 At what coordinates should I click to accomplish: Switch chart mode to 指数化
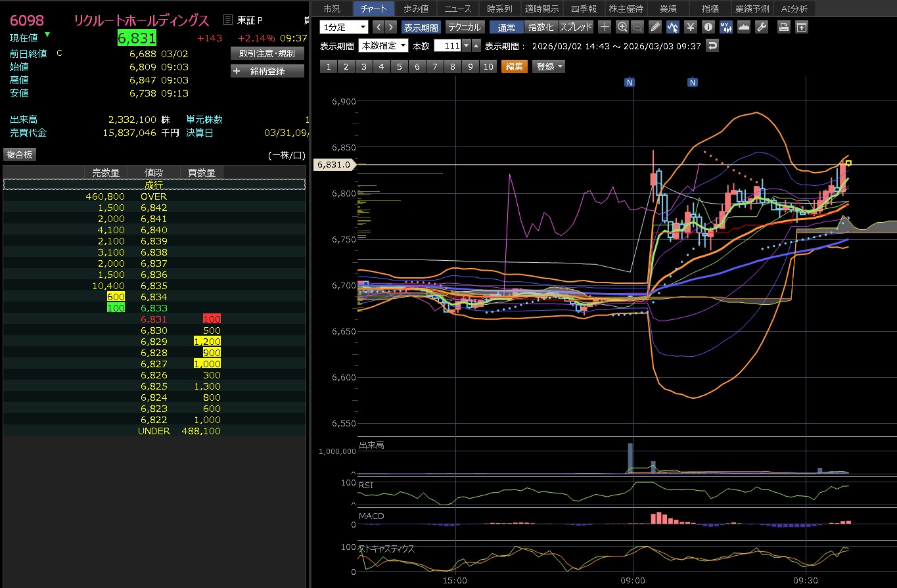point(541,27)
